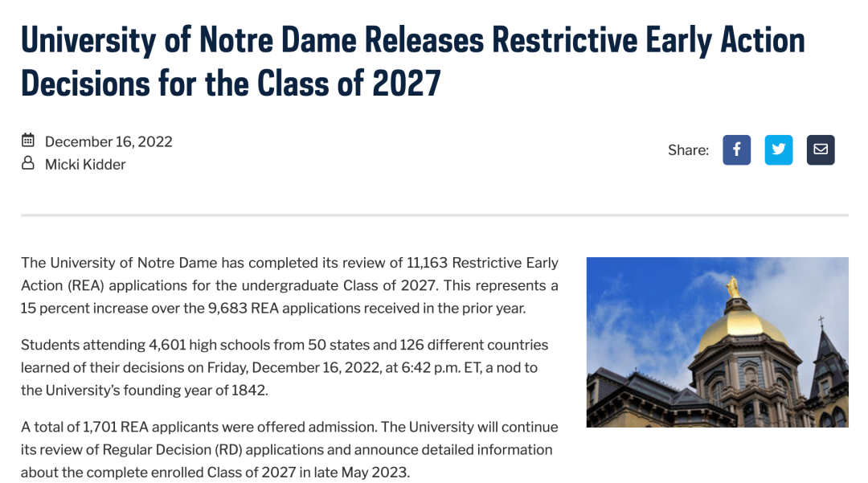Click the "Share:" label
This screenshot has width=868, height=483.
[688, 150]
